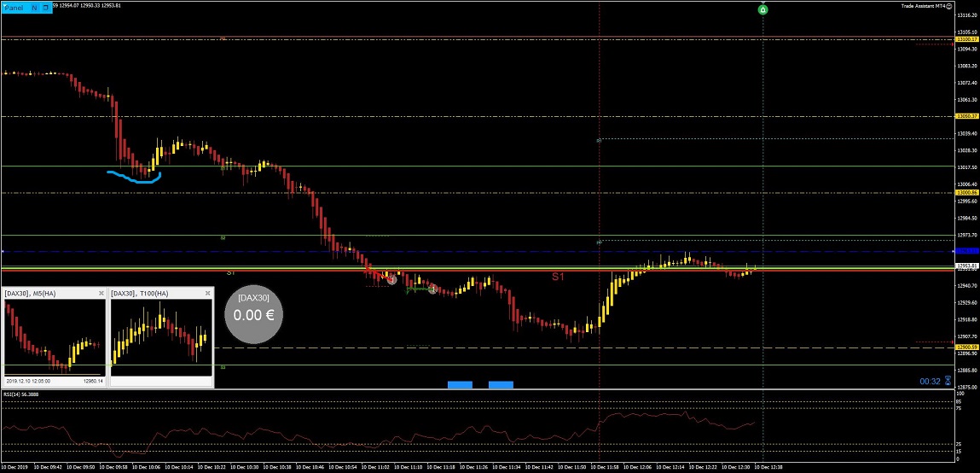
Task: Select the DAX30 T100(HA) mini chart thumbnail
Action: tap(161, 336)
